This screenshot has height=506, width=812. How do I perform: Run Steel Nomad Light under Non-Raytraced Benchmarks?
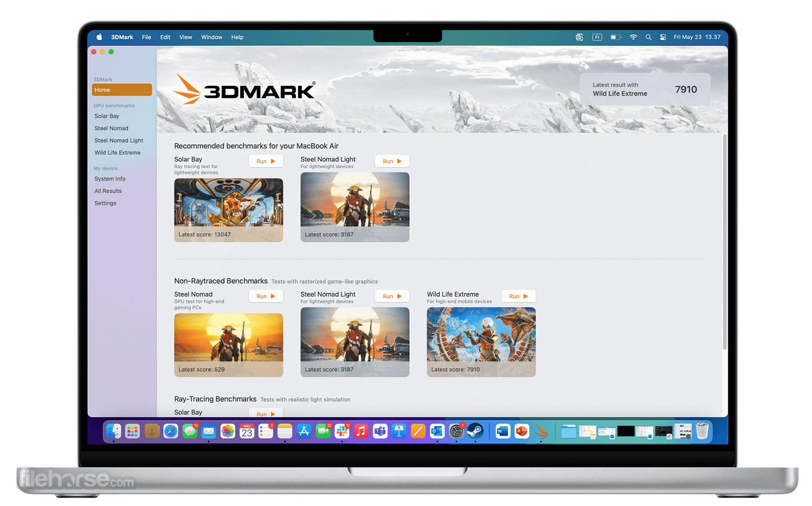[x=392, y=296]
